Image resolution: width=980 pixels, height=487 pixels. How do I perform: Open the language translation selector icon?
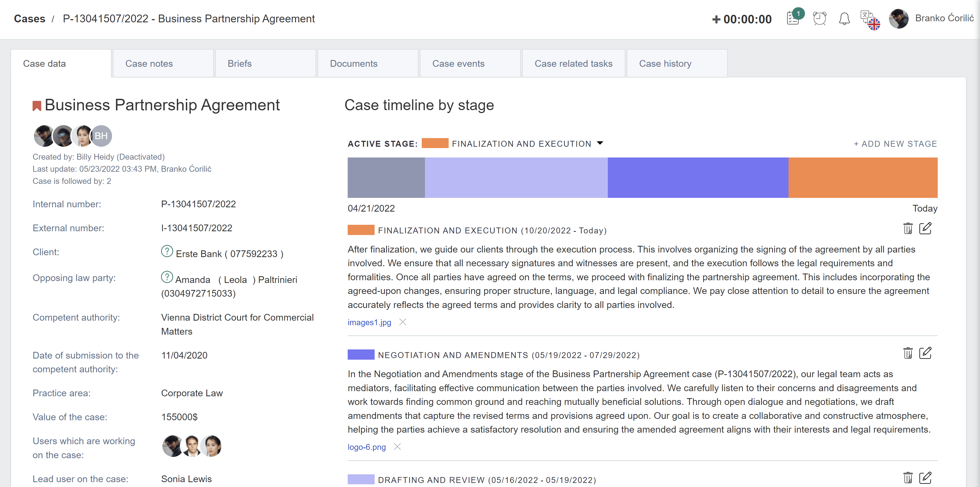tap(870, 20)
